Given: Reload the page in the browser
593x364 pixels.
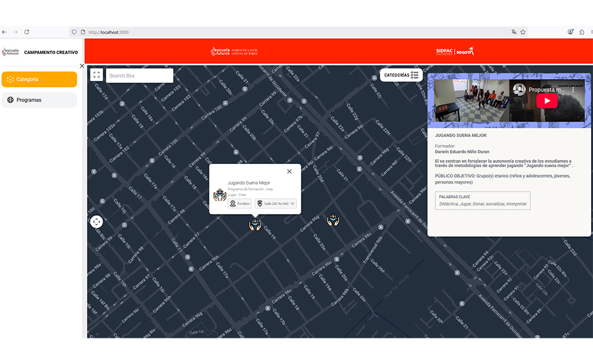Looking at the screenshot, I should (x=27, y=32).
